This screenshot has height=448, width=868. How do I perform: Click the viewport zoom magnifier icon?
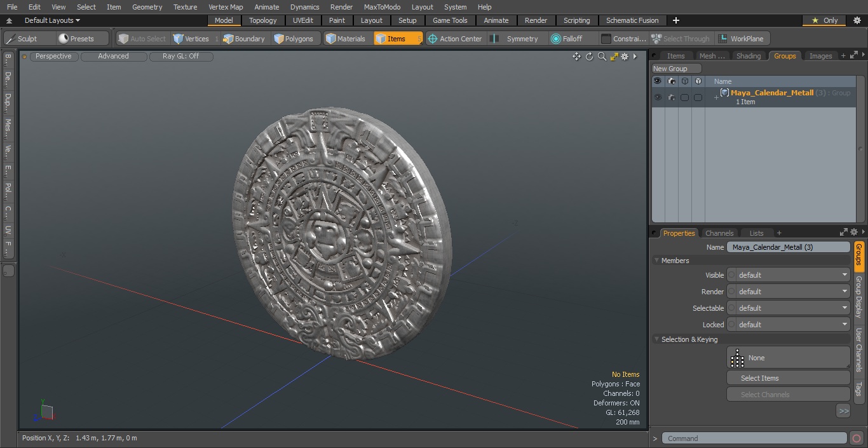(602, 57)
